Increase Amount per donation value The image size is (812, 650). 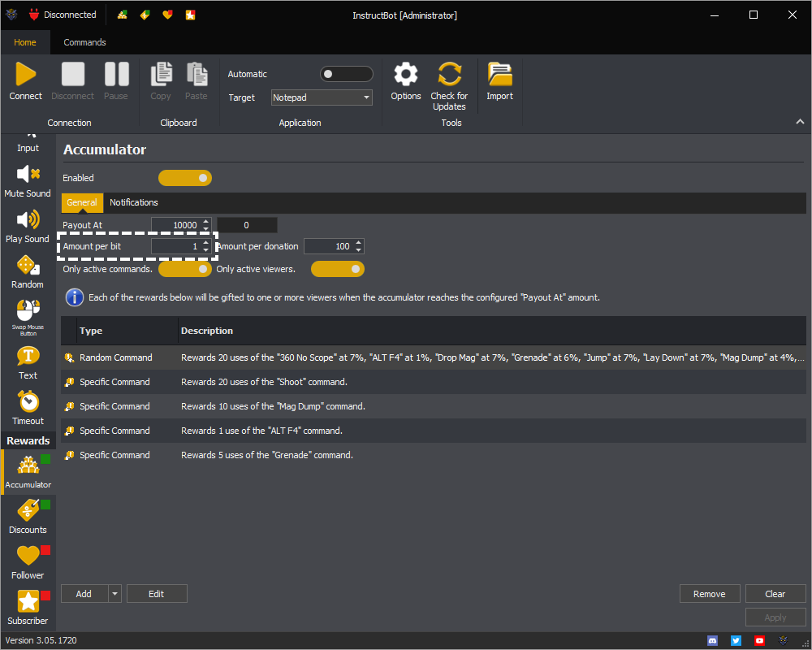[358, 243]
